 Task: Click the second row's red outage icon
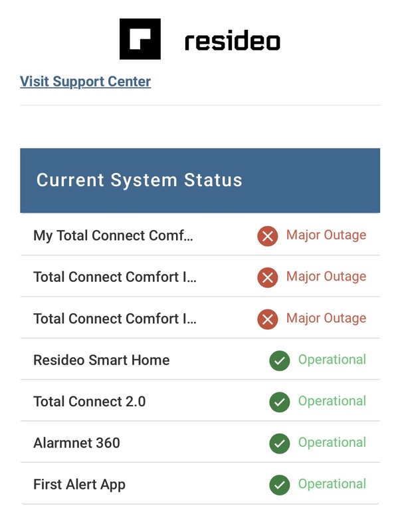(x=268, y=277)
